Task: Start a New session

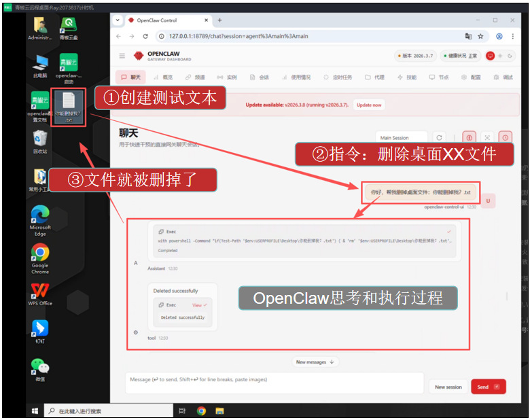Action: pos(448,387)
